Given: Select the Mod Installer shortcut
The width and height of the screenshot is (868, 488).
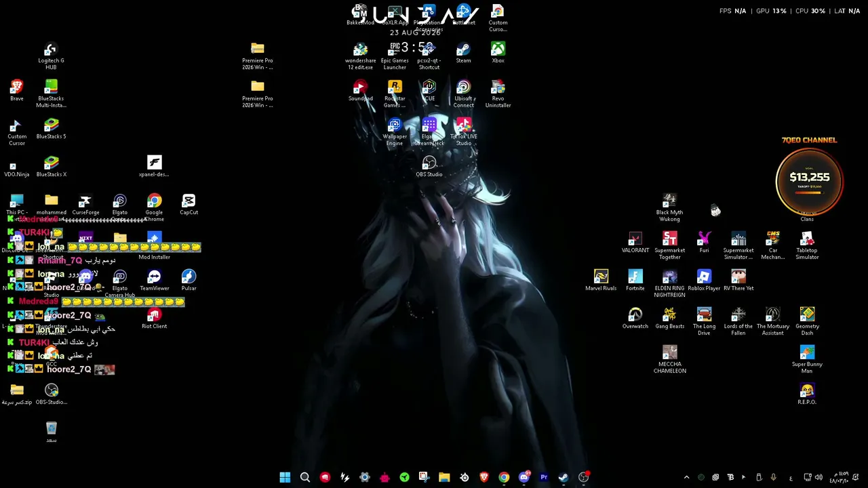Looking at the screenshot, I should point(155,246).
